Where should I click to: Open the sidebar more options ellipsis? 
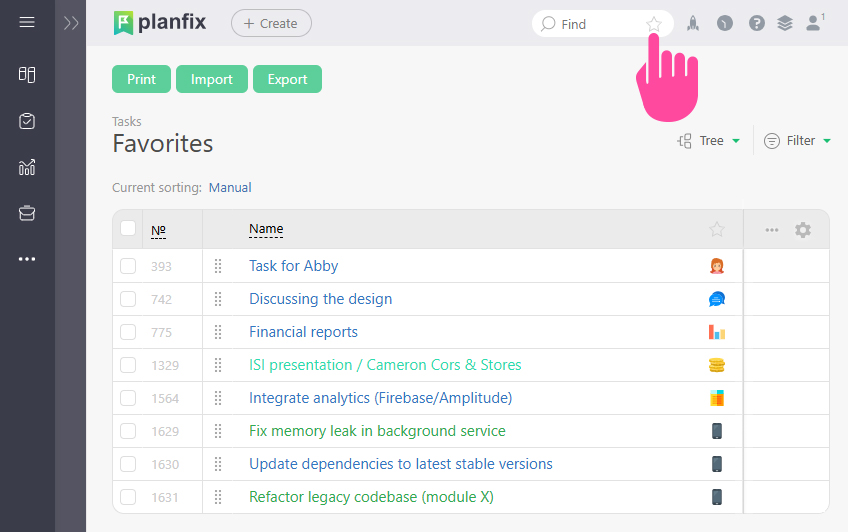point(27,259)
